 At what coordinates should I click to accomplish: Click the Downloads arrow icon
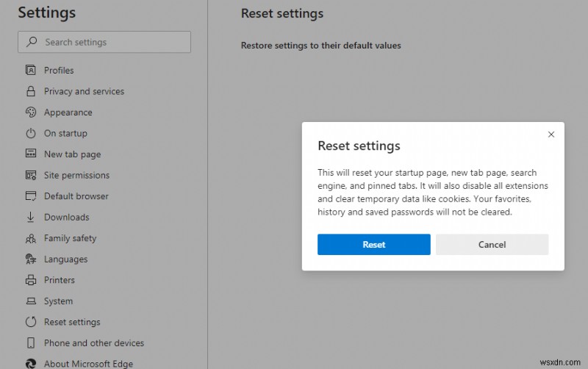pyautogui.click(x=31, y=217)
